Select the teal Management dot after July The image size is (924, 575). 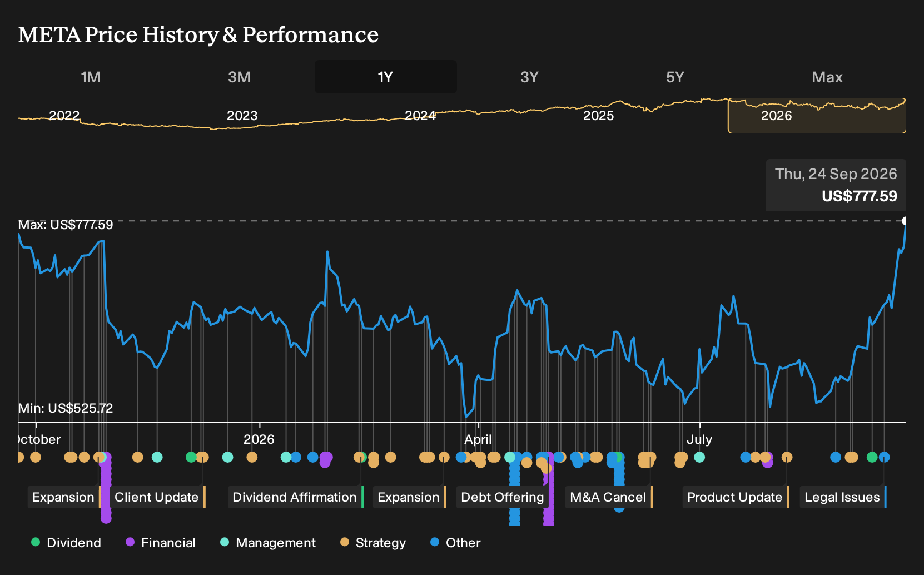click(699, 457)
